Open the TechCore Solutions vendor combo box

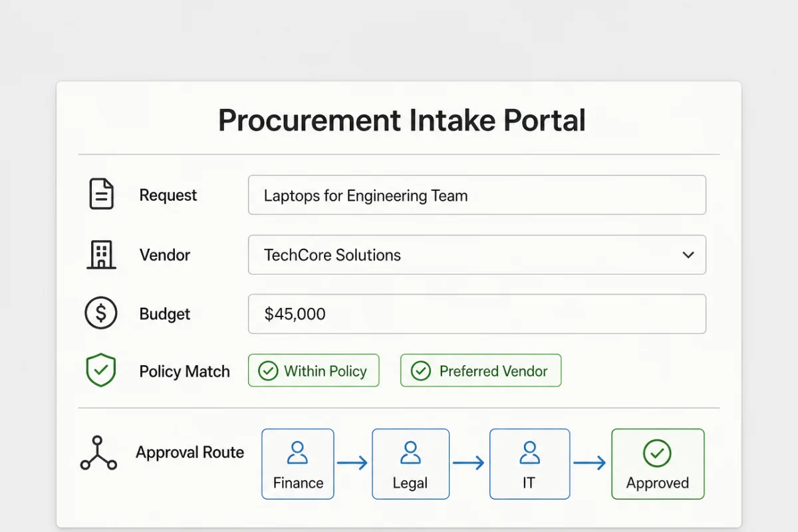pos(477,255)
